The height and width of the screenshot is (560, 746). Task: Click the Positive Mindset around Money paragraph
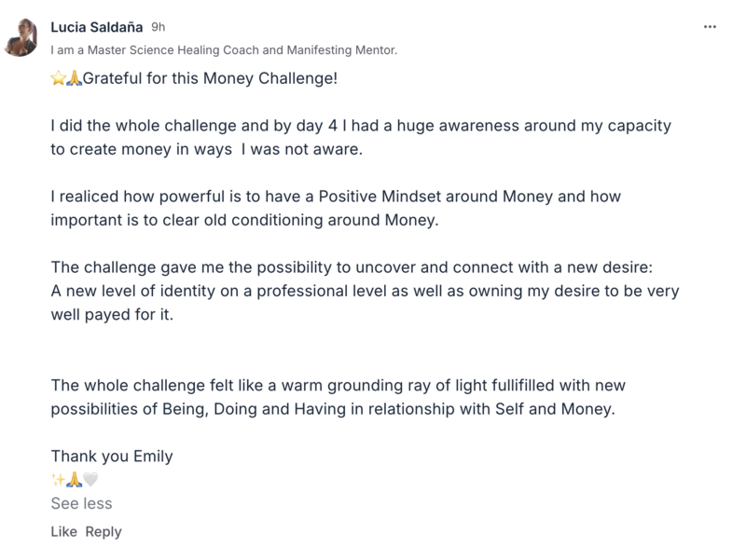[x=336, y=208]
